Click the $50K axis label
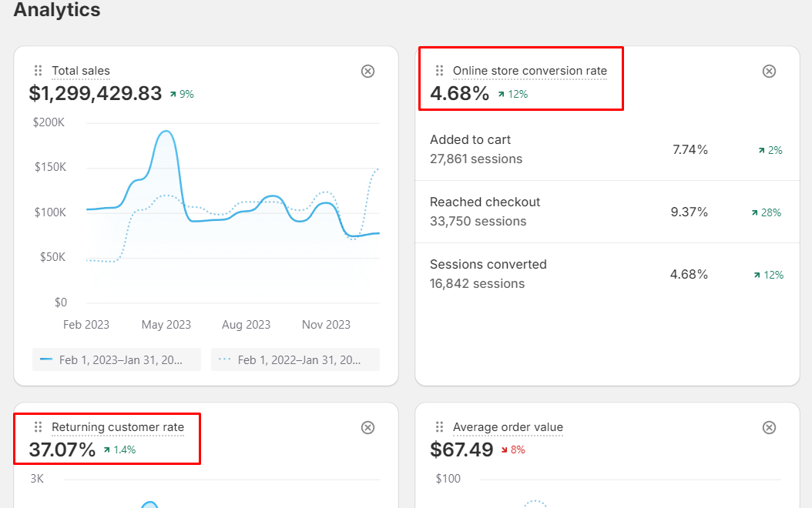 (x=53, y=257)
